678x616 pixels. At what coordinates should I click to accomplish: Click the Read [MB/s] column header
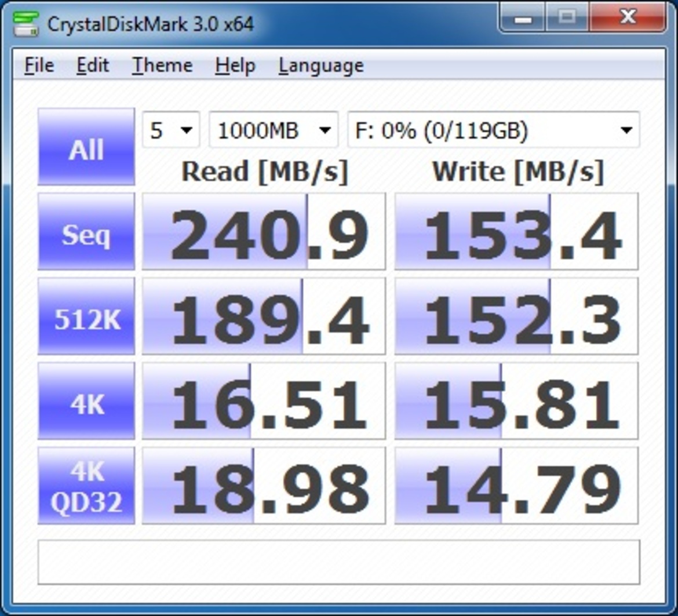pyautogui.click(x=265, y=172)
